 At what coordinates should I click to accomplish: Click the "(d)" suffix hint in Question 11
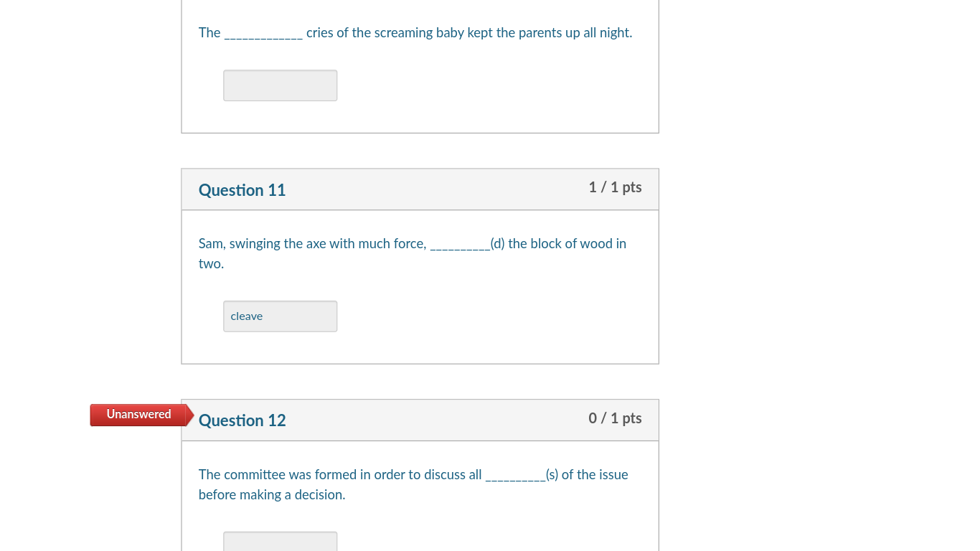click(x=498, y=244)
